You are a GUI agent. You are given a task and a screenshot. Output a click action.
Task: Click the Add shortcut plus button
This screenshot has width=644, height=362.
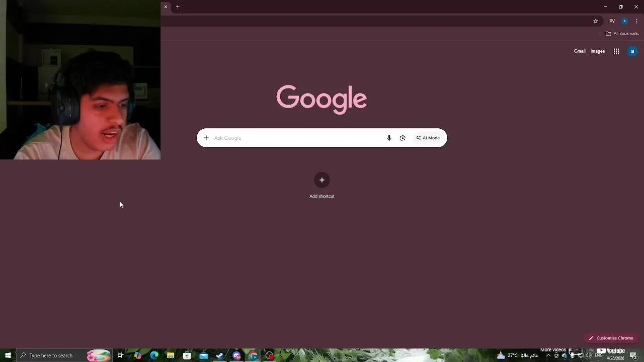coord(322,180)
